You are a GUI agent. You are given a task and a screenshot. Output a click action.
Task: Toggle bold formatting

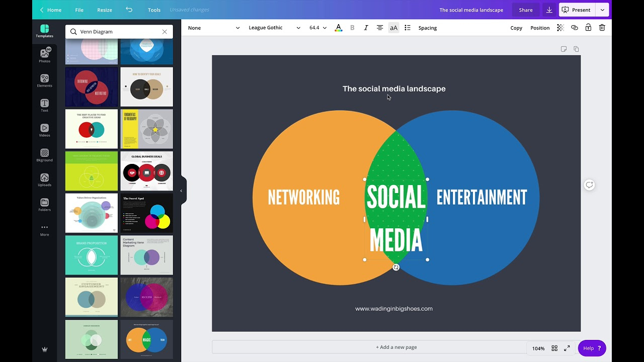(x=352, y=28)
